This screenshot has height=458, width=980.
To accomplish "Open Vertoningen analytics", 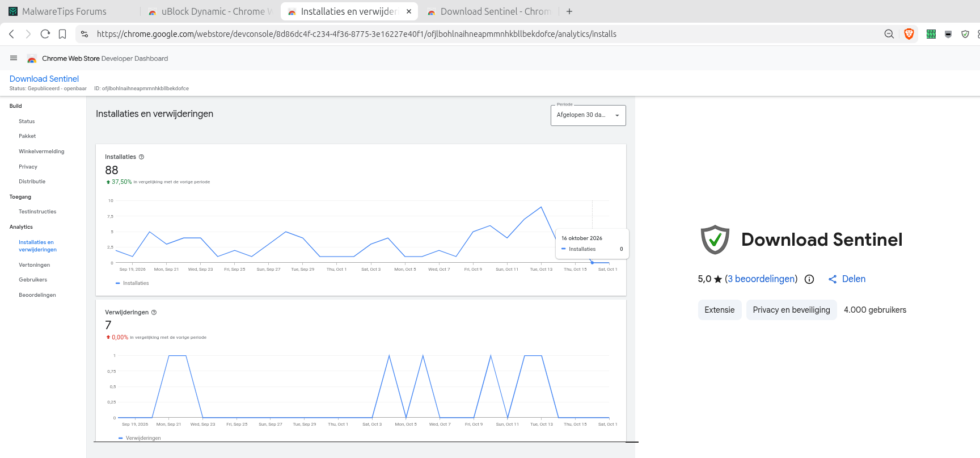I will point(34,265).
